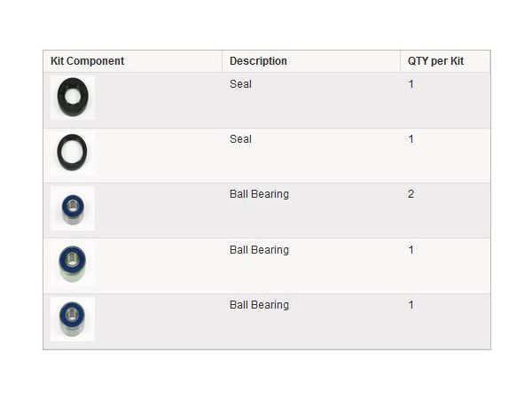Click Ball Bearing text in fourth row
The image size is (532, 399).
(259, 250)
